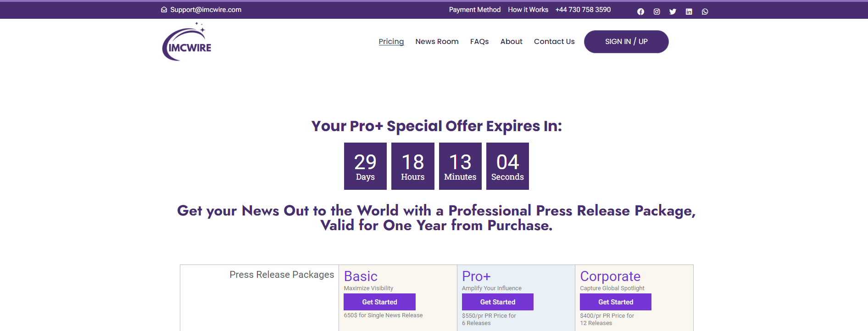Open the Instagram social icon
Image resolution: width=868 pixels, height=331 pixels.
point(657,11)
